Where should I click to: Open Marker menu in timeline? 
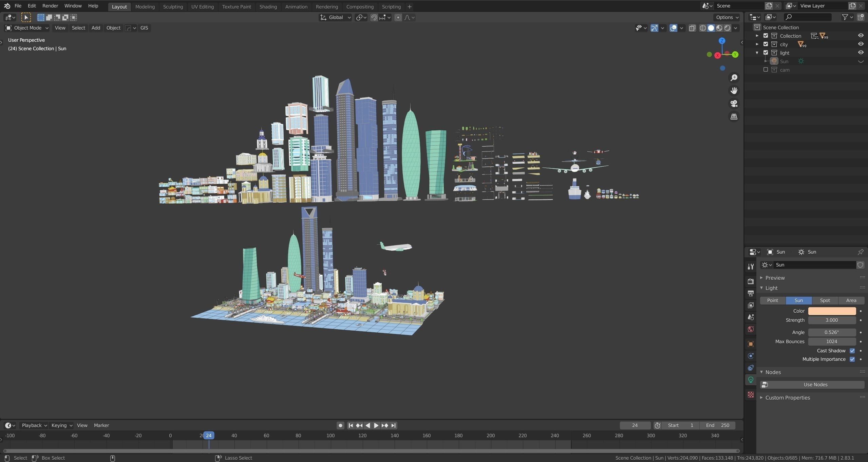tap(101, 425)
